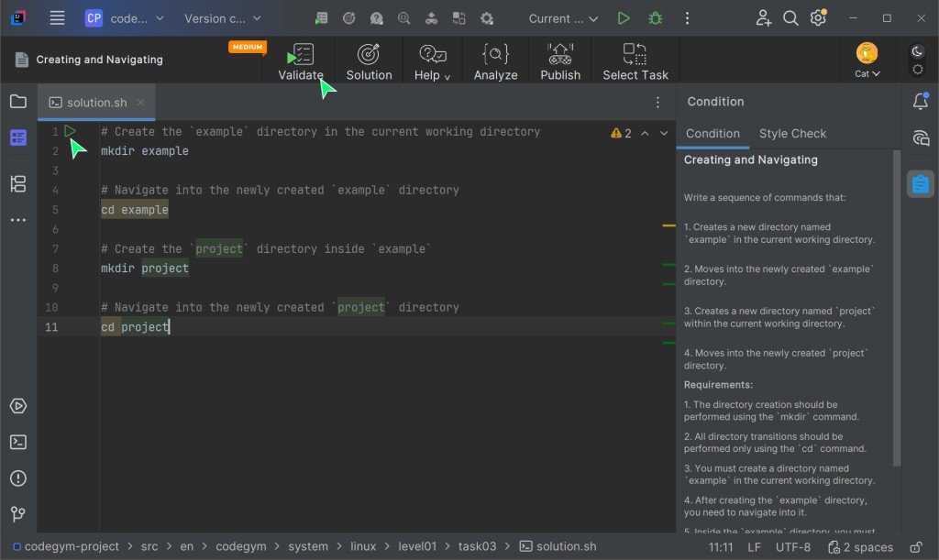The image size is (939, 560).
Task: Select the solution.sh editor tab
Action: coord(96,103)
